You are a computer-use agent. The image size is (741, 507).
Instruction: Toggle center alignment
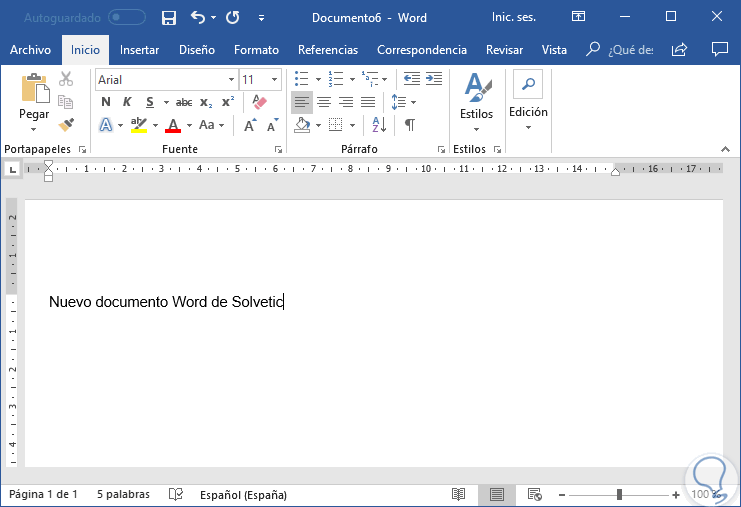tap(324, 102)
